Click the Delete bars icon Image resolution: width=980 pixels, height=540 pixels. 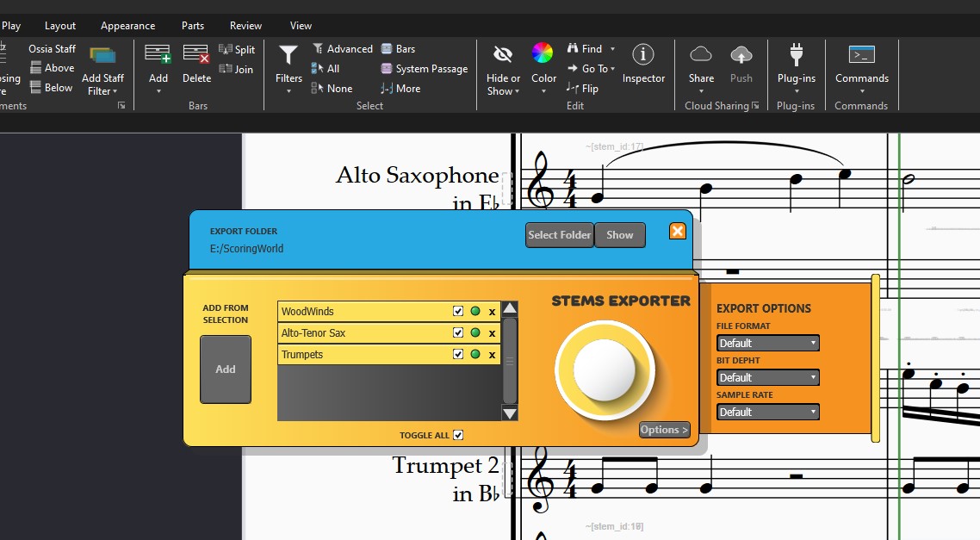point(196,55)
